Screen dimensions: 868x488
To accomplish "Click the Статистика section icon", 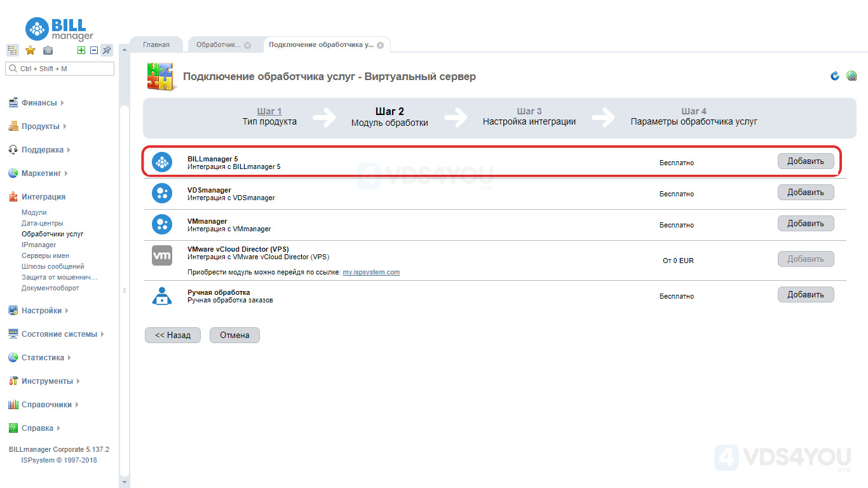I will [x=13, y=357].
